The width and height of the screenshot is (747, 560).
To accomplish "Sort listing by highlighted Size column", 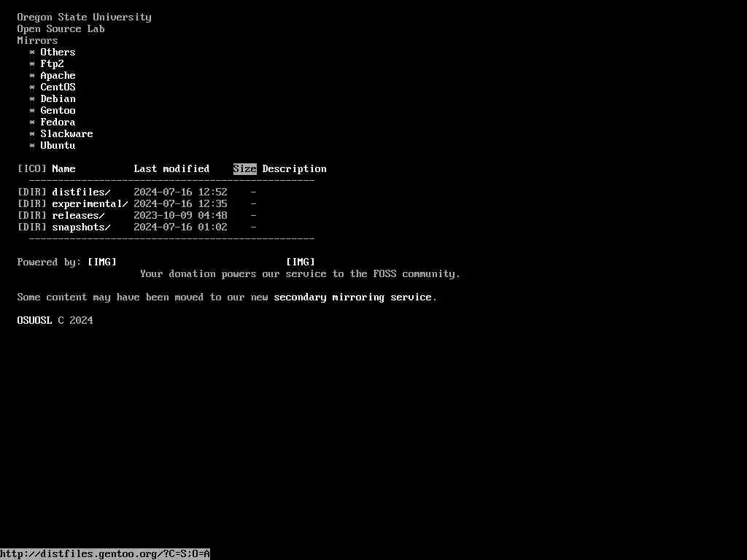I will click(x=245, y=168).
